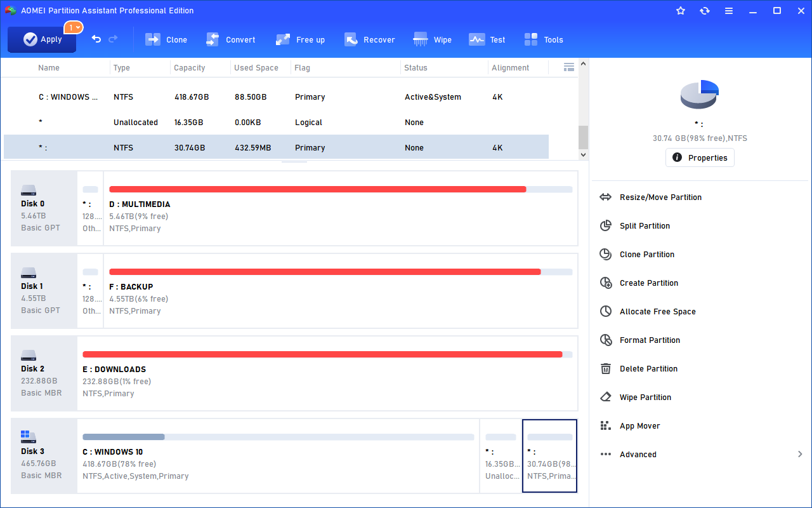Click the Recover icon
The width and height of the screenshot is (812, 508).
351,39
